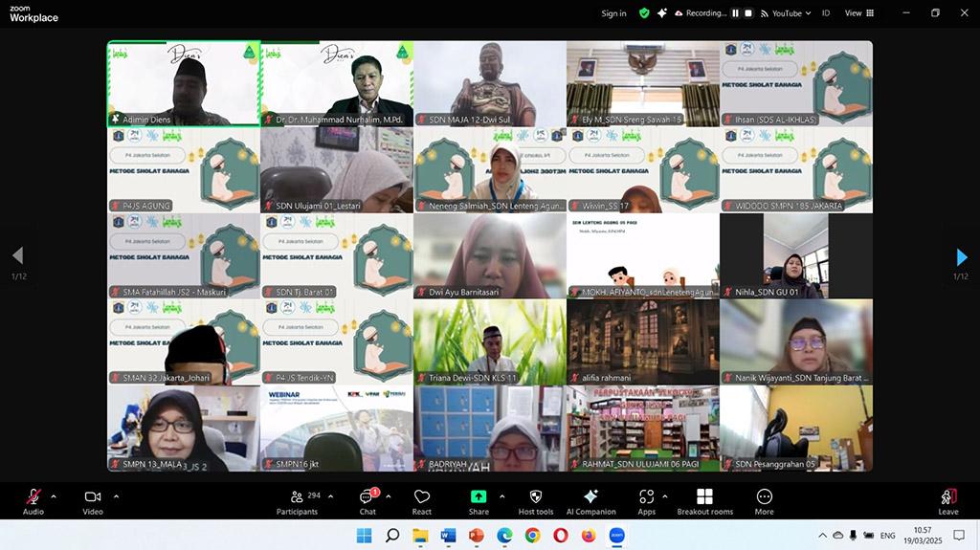Click the green Share screen button
Viewport: 980px width, 550px height.
coord(479,497)
